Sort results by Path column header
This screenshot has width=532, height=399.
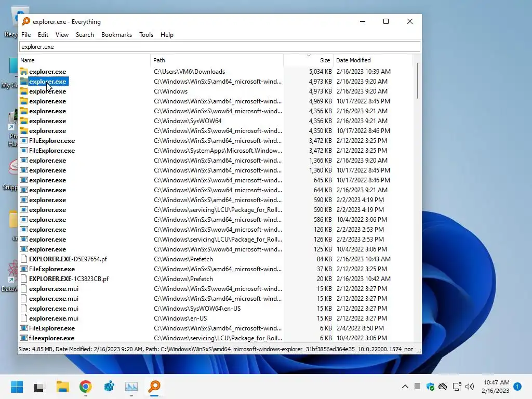click(x=217, y=60)
